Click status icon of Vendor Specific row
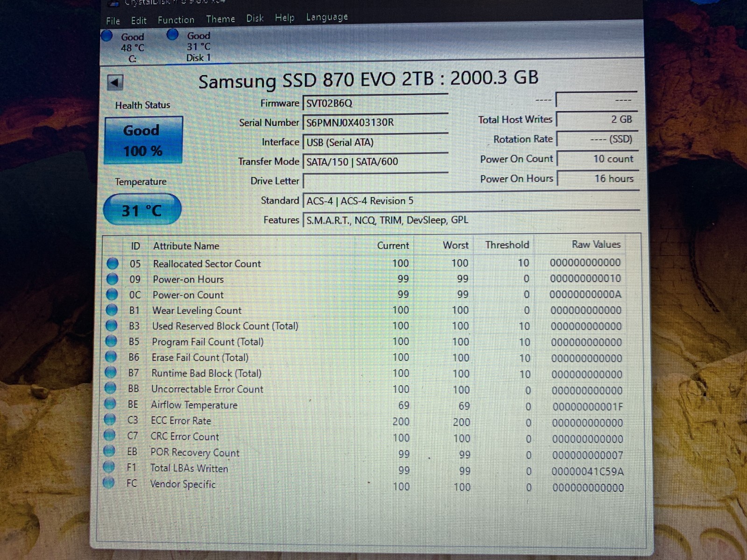 (108, 483)
